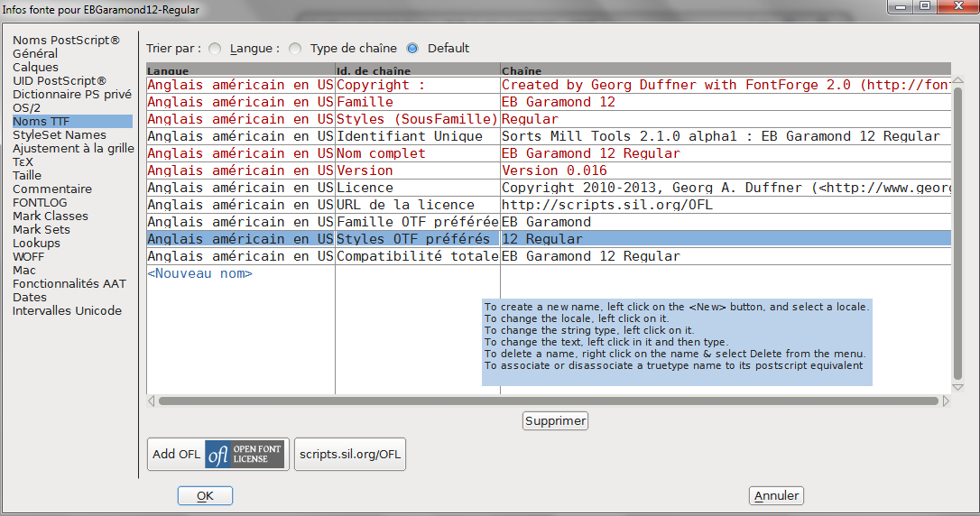Click the table's horizontal scrollbar thumb
The image size is (980, 516).
tap(549, 401)
